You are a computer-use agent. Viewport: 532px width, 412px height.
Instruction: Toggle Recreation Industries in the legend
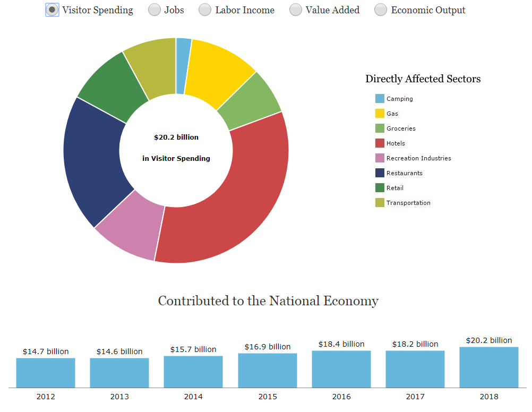[x=418, y=158]
